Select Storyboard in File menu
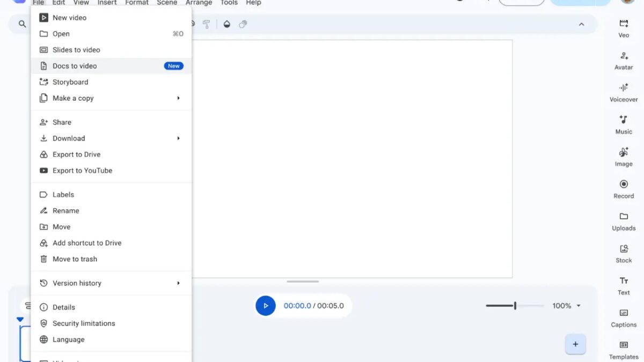The image size is (644, 362). 111,82
